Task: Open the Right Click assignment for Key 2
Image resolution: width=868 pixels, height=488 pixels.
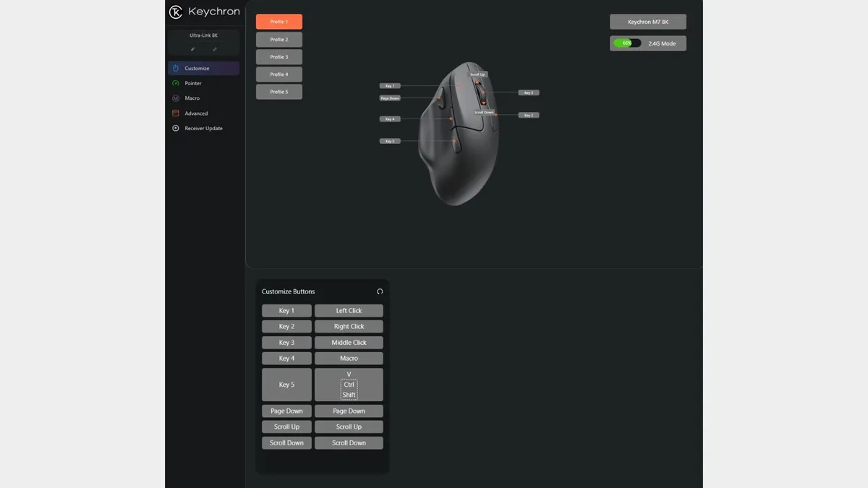Action: click(349, 327)
